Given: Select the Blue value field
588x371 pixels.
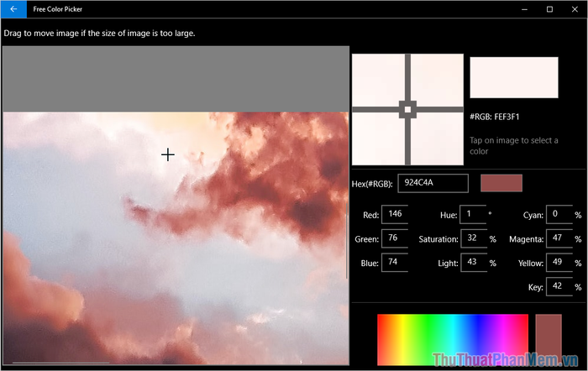Looking at the screenshot, I should [x=395, y=263].
